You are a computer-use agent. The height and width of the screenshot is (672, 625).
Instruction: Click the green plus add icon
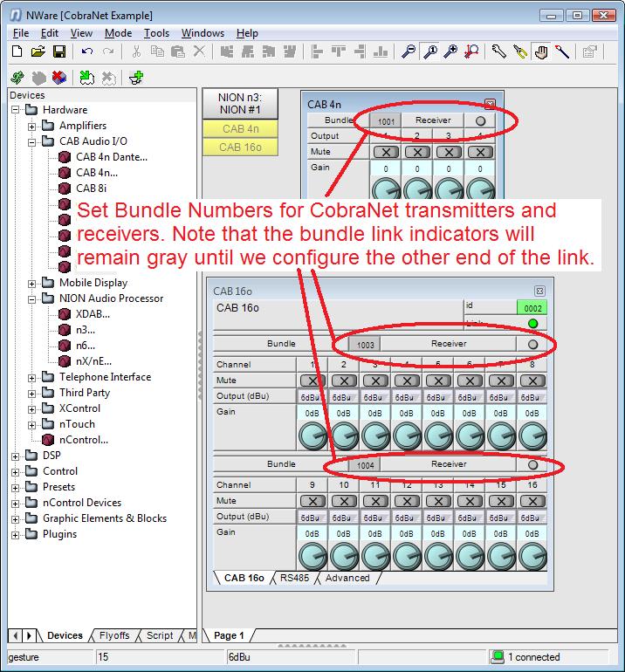pos(135,78)
